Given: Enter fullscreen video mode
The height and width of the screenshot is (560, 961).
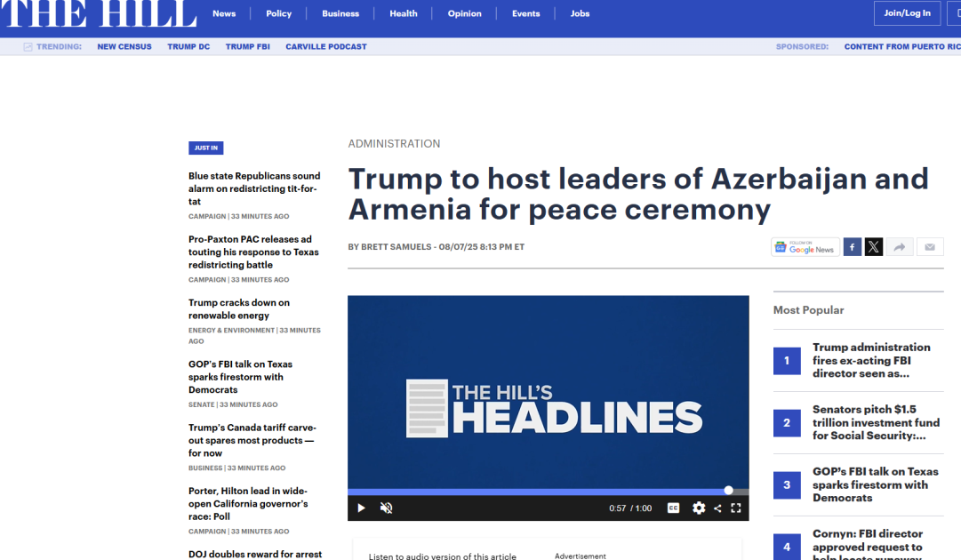Looking at the screenshot, I should click(736, 508).
